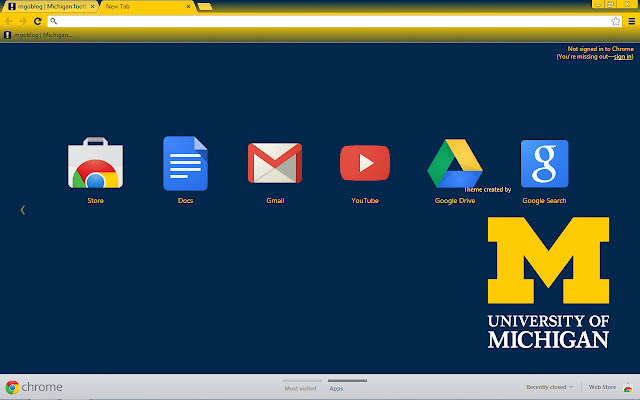Launch the Google Search app icon

coord(544,164)
